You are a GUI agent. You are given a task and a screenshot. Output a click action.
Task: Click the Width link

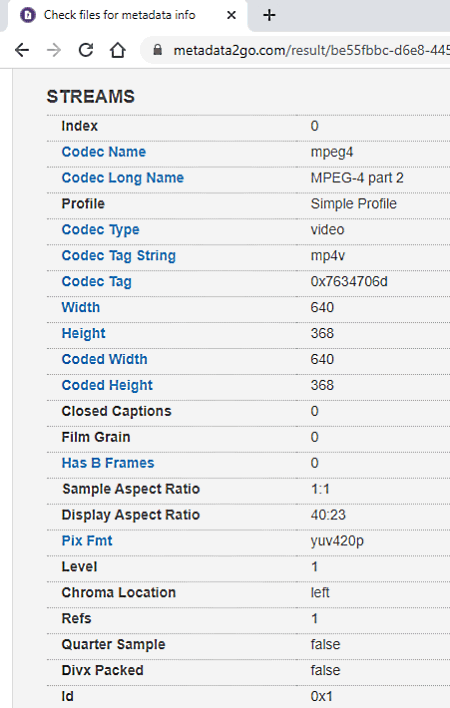coord(81,307)
